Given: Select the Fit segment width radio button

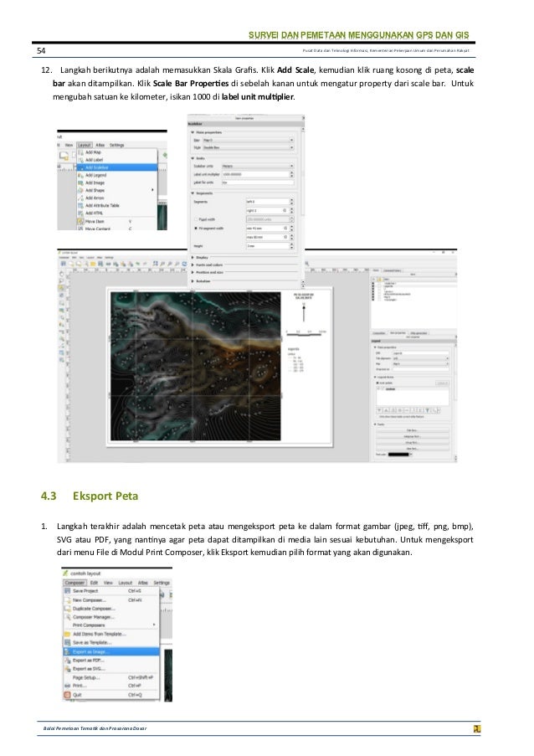Looking at the screenshot, I should click(196, 228).
